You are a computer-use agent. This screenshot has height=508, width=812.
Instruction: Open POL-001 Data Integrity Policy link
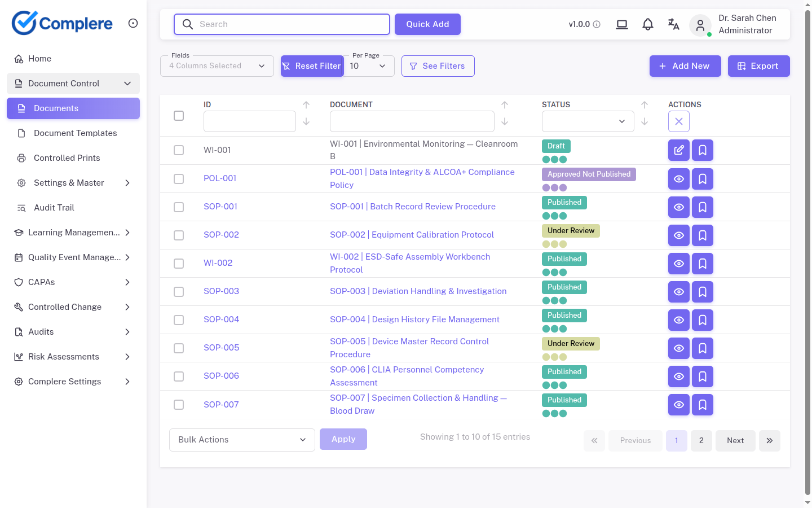pyautogui.click(x=422, y=178)
